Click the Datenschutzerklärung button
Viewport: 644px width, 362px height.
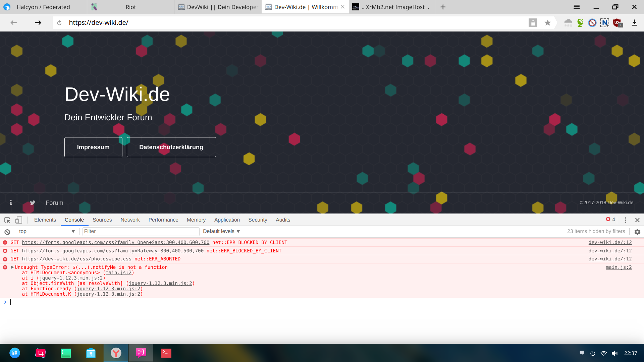pyautogui.click(x=171, y=147)
